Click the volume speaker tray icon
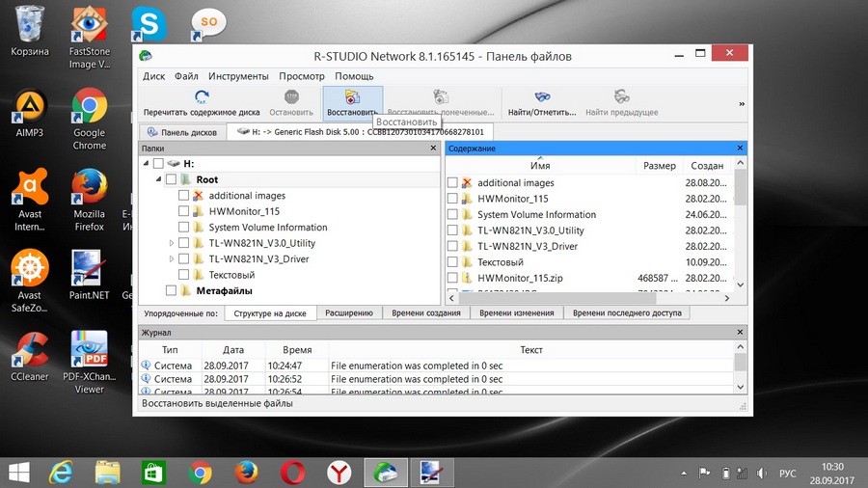The height and width of the screenshot is (488, 868). tap(762, 474)
